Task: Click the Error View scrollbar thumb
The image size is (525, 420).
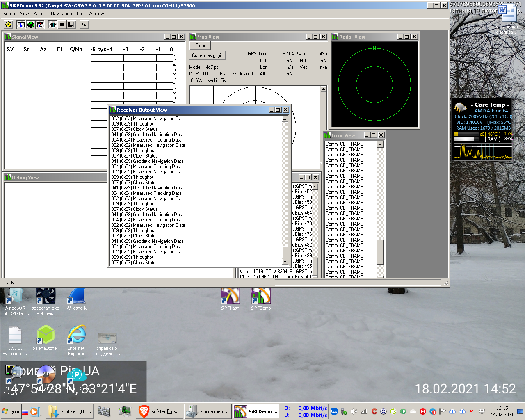Action: (x=380, y=252)
